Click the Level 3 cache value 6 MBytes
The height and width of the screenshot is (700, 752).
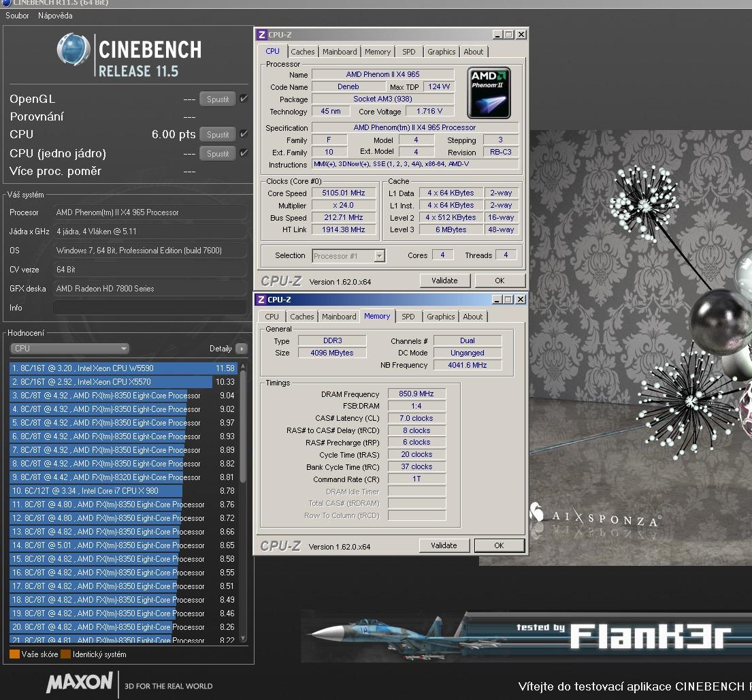(451, 229)
